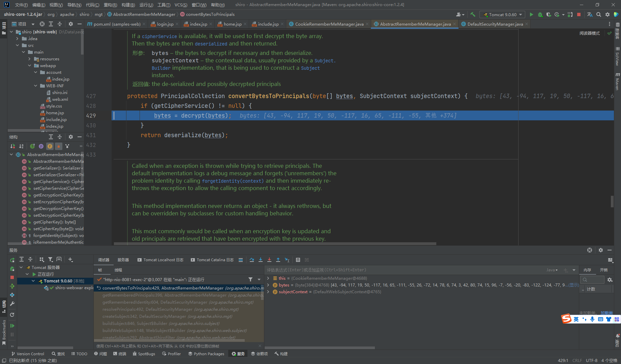This screenshot has height=364, width=621.
Task: Open Python Packages tool window button
Action: (206, 354)
